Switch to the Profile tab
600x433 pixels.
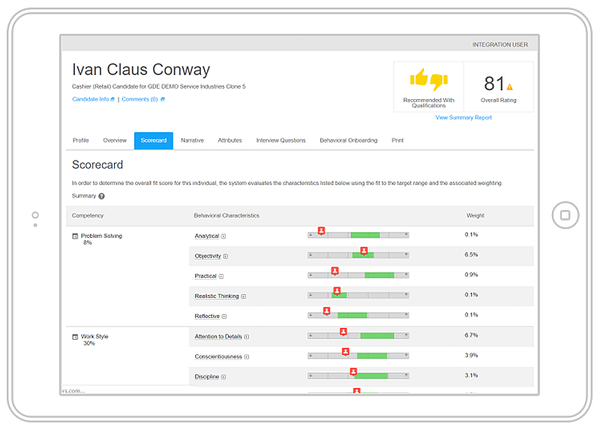[x=81, y=140]
